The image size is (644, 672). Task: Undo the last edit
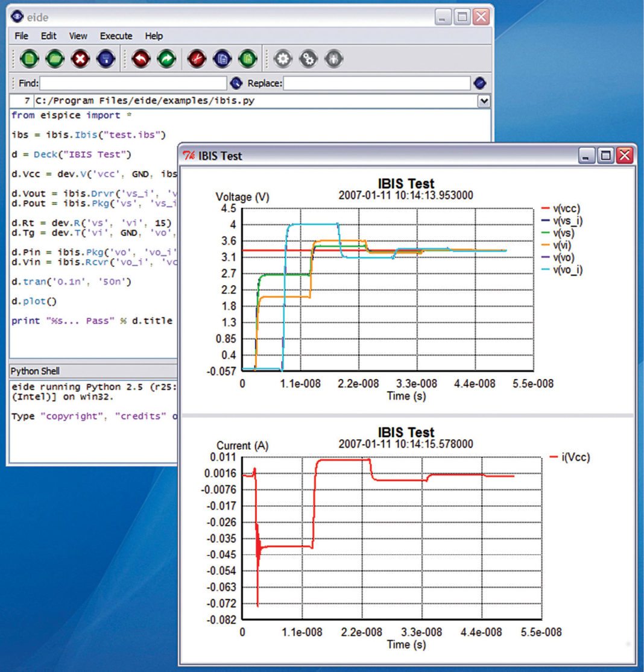pos(141,58)
